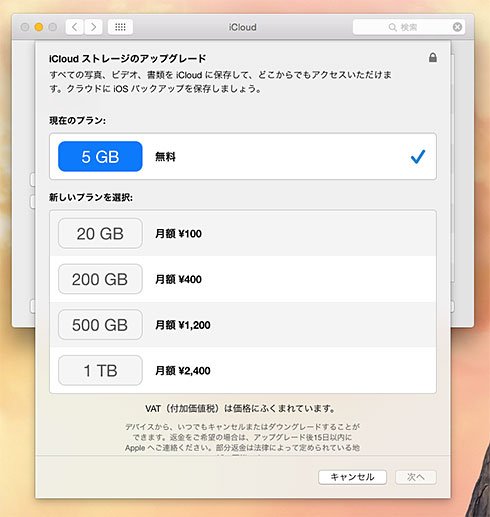The image size is (490, 517).
Task: Go back with the left chevron button
Action: pyautogui.click(x=75, y=27)
